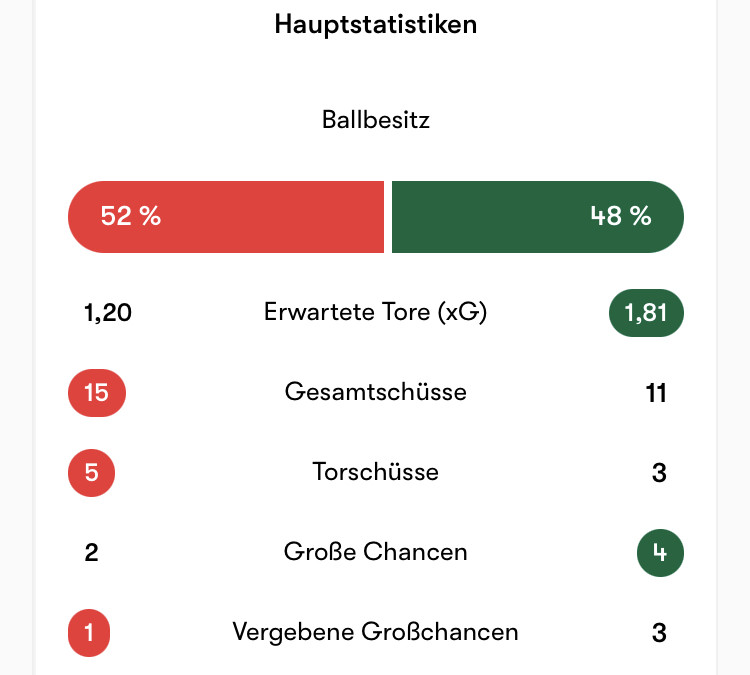750x675 pixels.
Task: Click the red 52 % possession bar
Action: click(226, 217)
